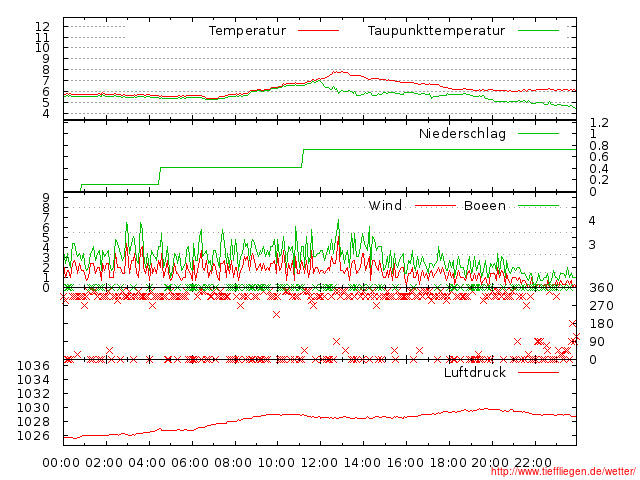The image size is (640, 480).
Task: Click red line sample beside Wind
Action: [435, 206]
